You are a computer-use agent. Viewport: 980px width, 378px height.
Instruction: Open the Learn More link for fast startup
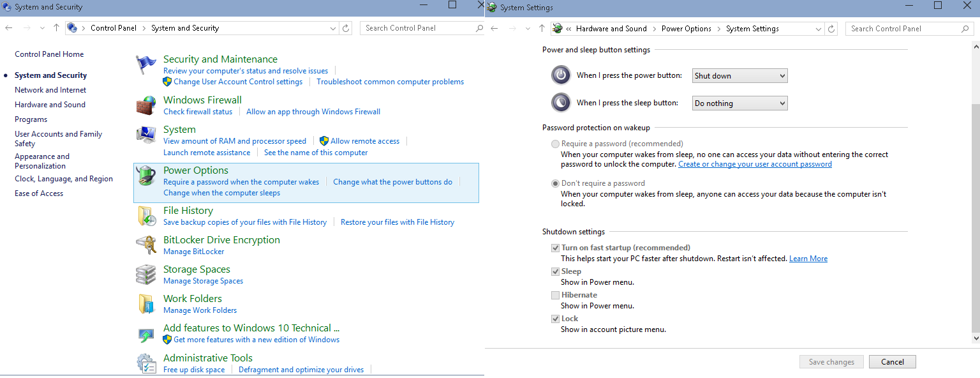808,259
